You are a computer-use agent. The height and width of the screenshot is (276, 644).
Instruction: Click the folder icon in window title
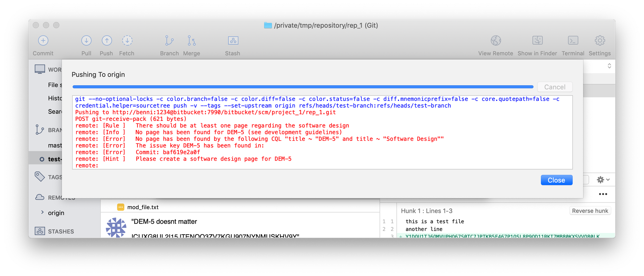coord(268,25)
